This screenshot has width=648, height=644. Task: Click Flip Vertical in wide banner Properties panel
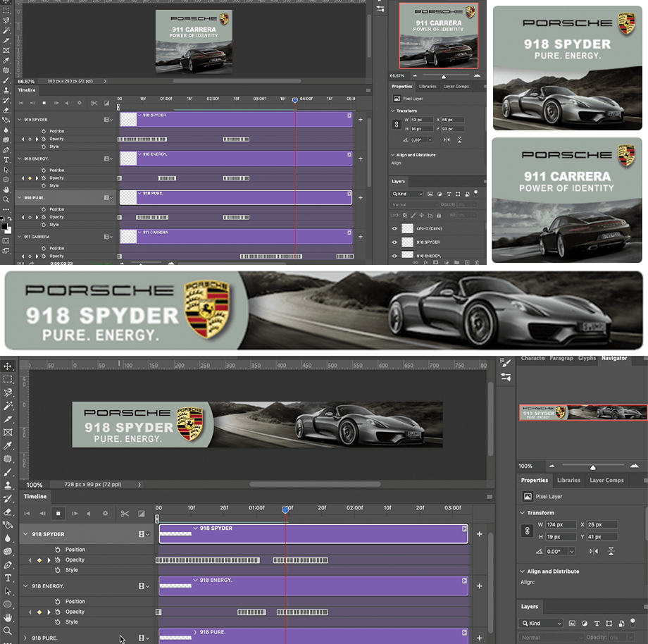(611, 551)
